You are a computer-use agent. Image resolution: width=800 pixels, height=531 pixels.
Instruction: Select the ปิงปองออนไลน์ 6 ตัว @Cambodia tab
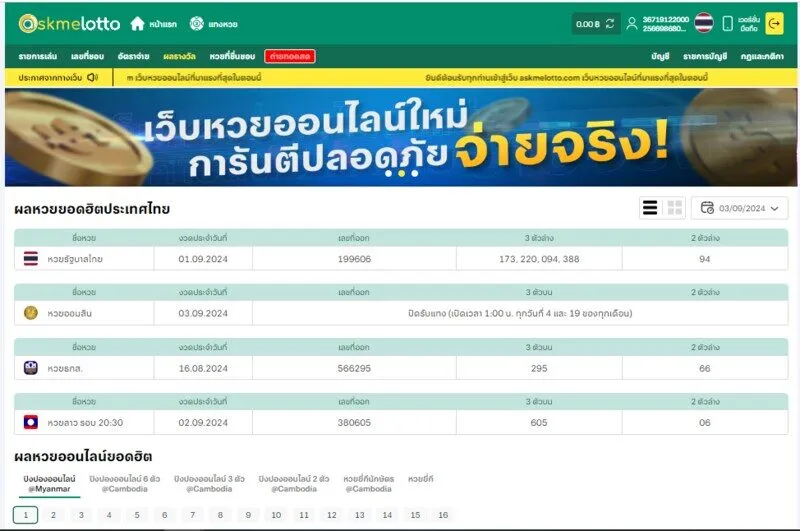[x=124, y=484]
